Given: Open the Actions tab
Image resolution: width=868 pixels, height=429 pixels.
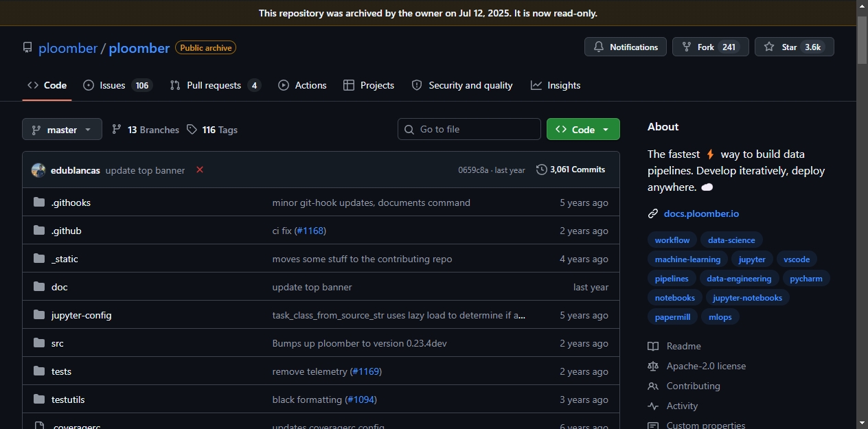Looking at the screenshot, I should click(x=302, y=85).
